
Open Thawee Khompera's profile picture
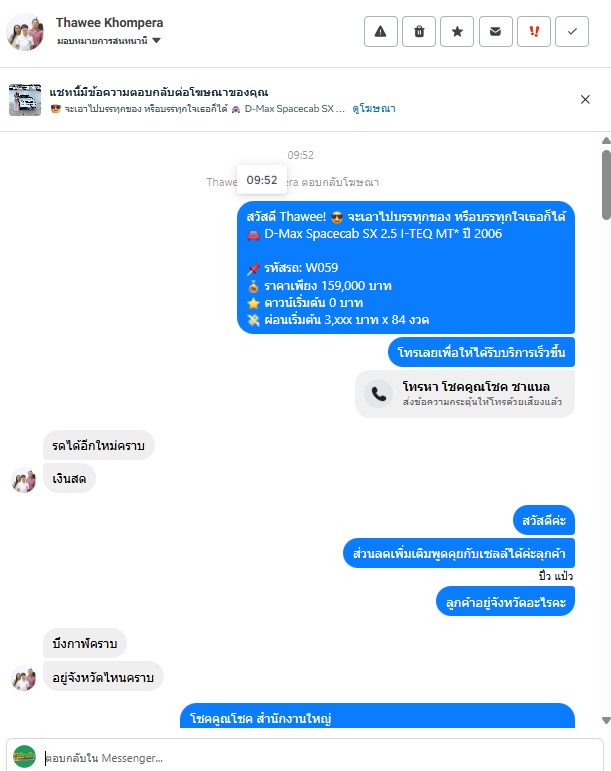25,32
